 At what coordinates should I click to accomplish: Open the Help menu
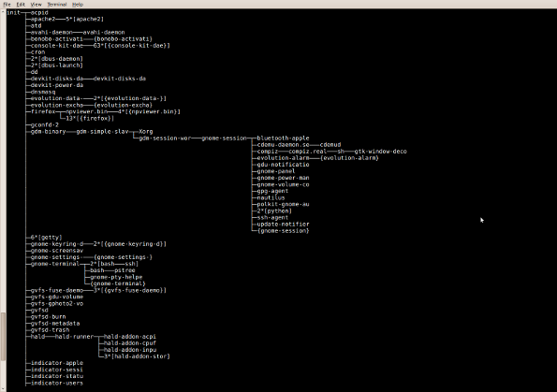tap(78, 5)
